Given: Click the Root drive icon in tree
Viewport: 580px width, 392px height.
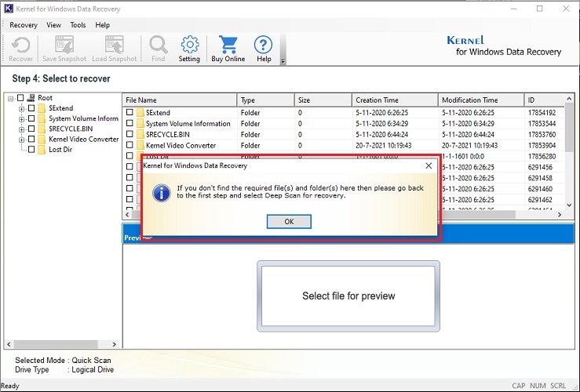Looking at the screenshot, I should pos(31,97).
